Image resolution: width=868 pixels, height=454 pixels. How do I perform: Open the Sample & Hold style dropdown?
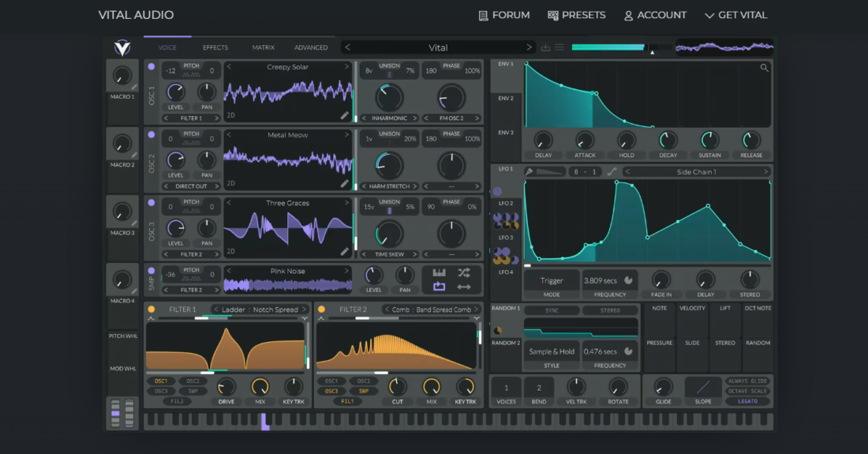pos(552,352)
